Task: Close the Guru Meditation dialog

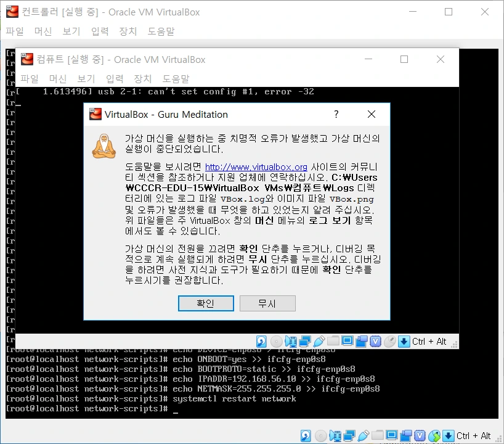Action: 372,114
